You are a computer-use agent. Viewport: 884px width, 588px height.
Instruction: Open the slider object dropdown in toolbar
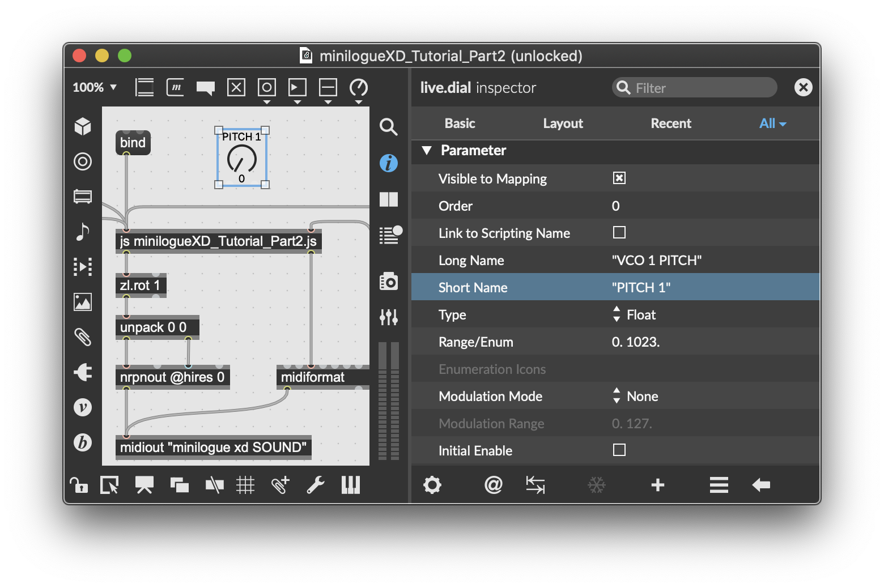328,103
